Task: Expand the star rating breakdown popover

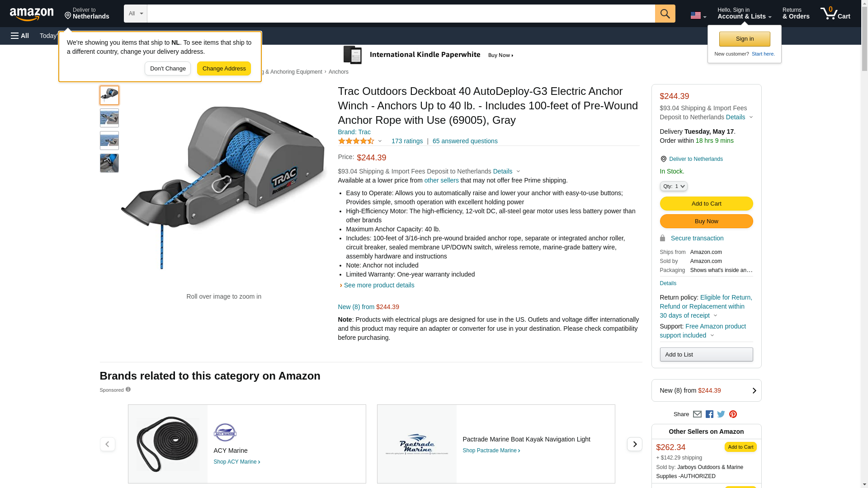Action: 360,141
